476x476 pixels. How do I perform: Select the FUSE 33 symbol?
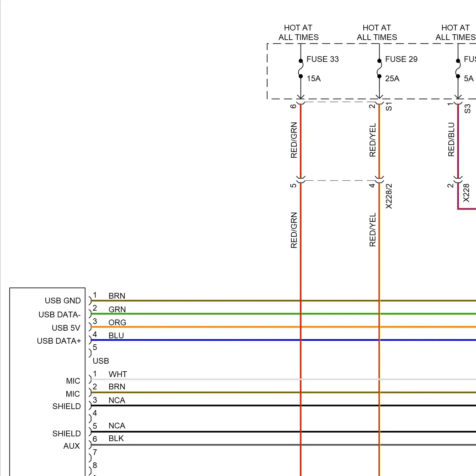pyautogui.click(x=301, y=68)
